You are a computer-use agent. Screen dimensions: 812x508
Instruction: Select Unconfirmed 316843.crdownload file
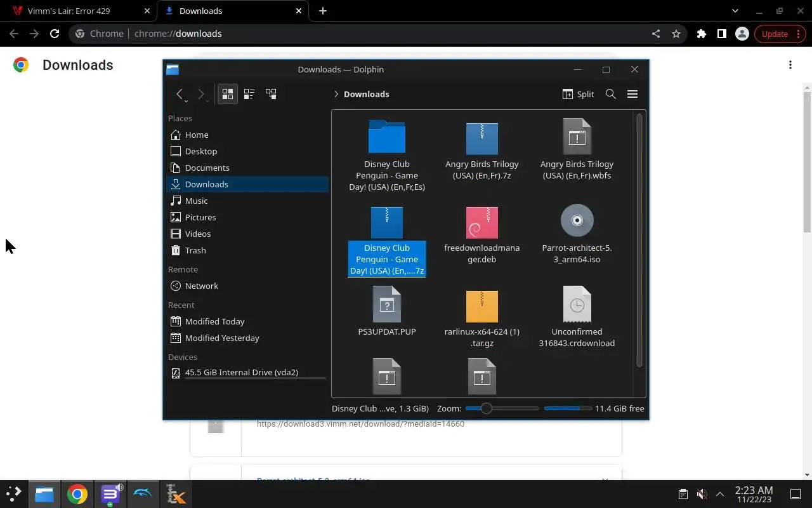(x=577, y=304)
